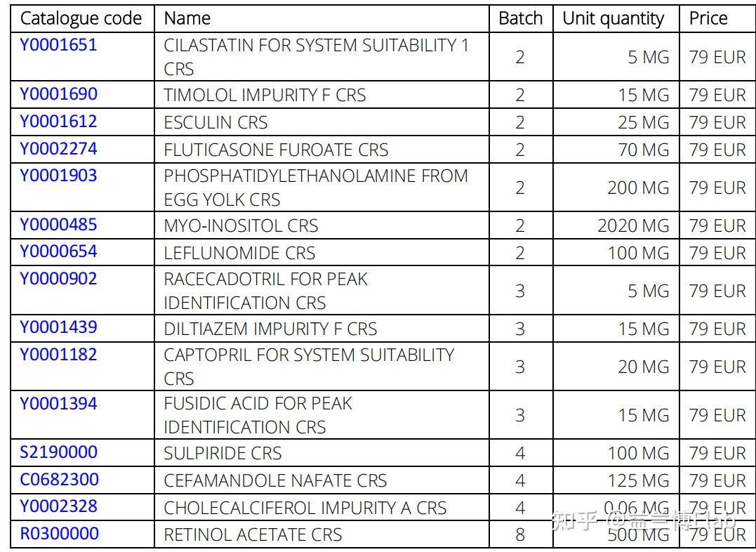This screenshot has height=552, width=756.
Task: Open catalogue code C0682300
Action: [59, 480]
